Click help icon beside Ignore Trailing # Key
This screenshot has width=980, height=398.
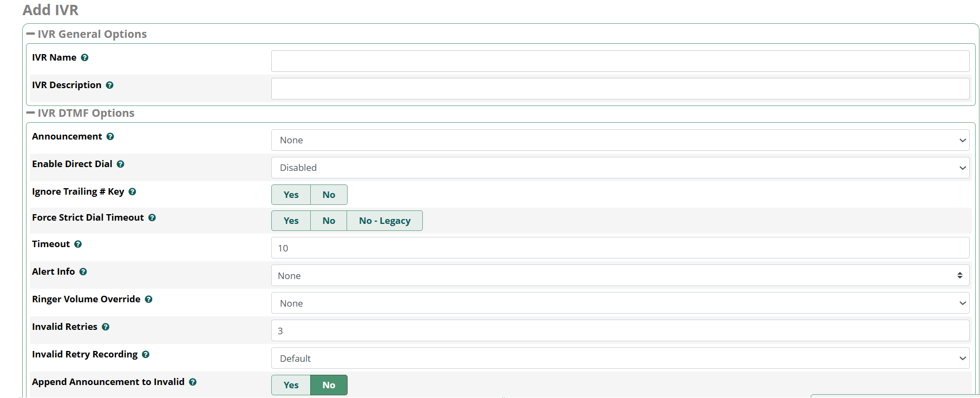(132, 191)
